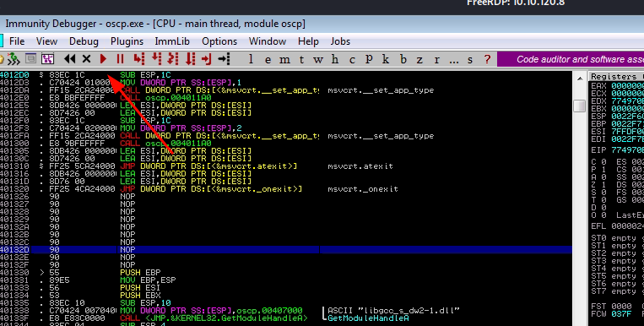Select JMP msvcrt.atexit instruction row
Viewport: 644px width, 326px height.
286,166
